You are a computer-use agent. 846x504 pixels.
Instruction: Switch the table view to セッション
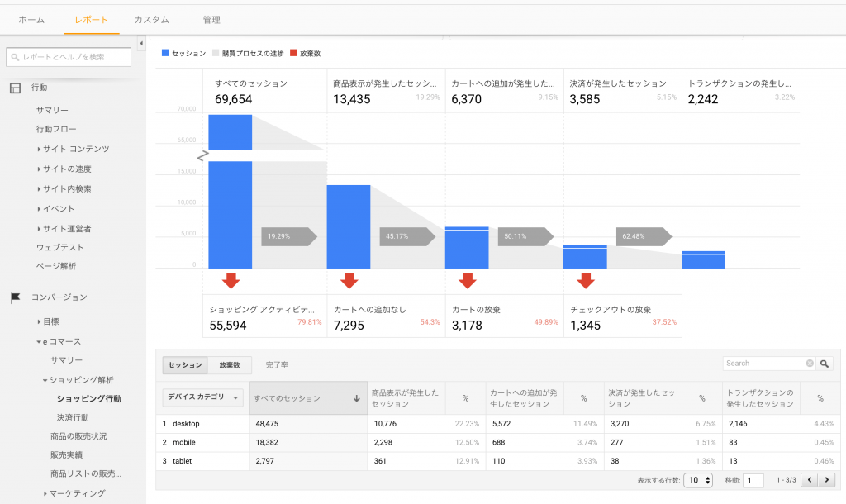[185, 364]
